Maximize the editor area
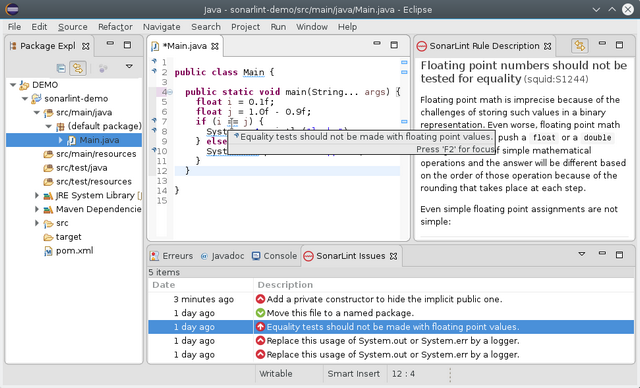 [394, 45]
